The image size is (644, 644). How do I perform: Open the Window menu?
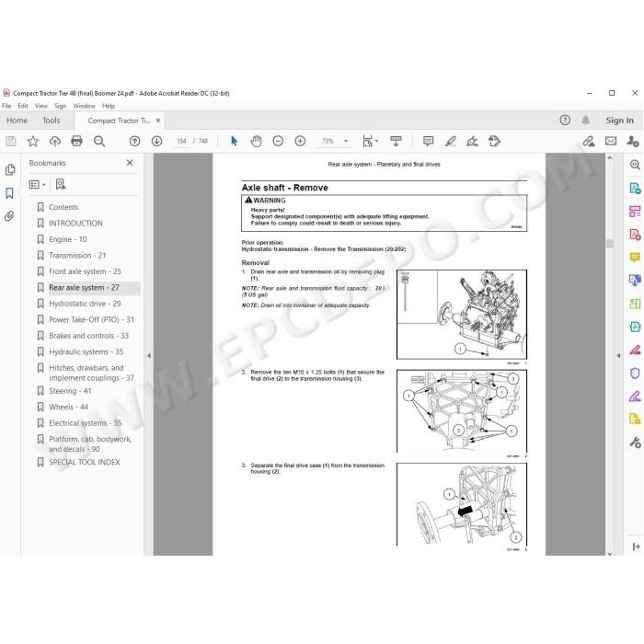point(85,106)
